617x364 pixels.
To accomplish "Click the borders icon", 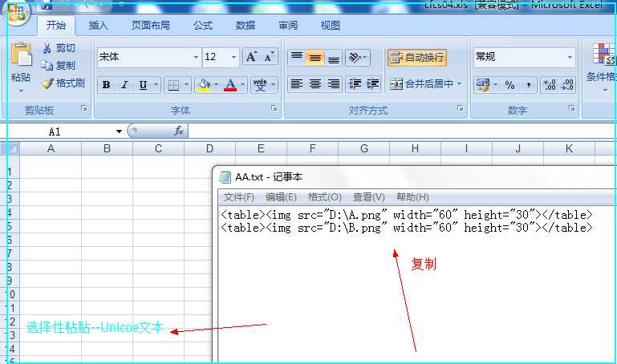I will click(173, 84).
